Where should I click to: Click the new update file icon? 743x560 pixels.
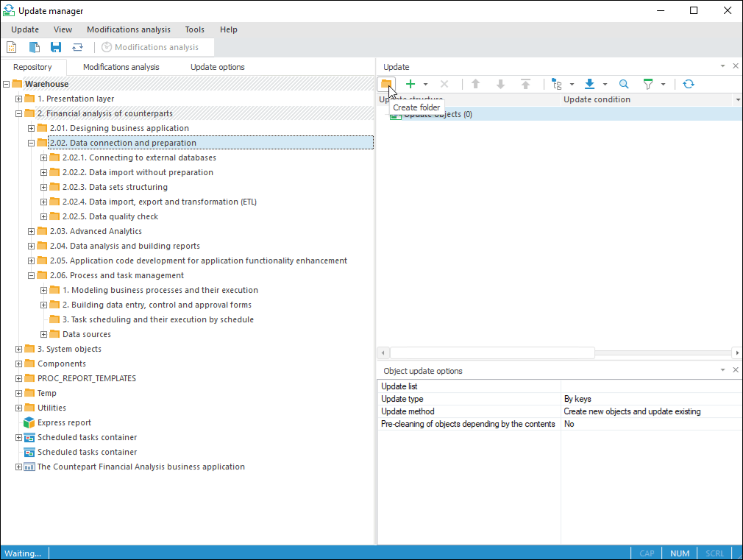(12, 47)
